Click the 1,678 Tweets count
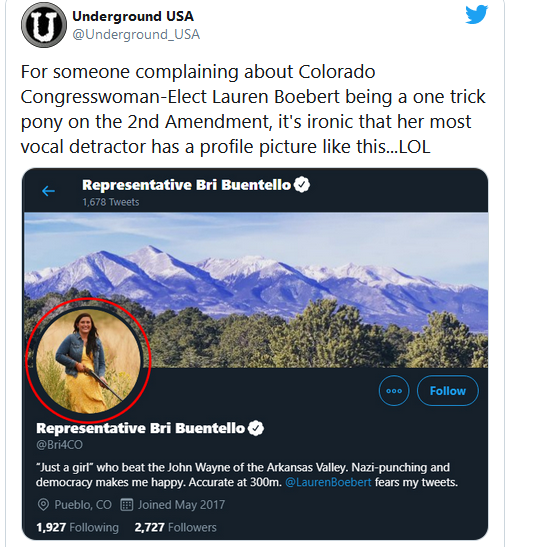536x547 pixels. click(111, 202)
